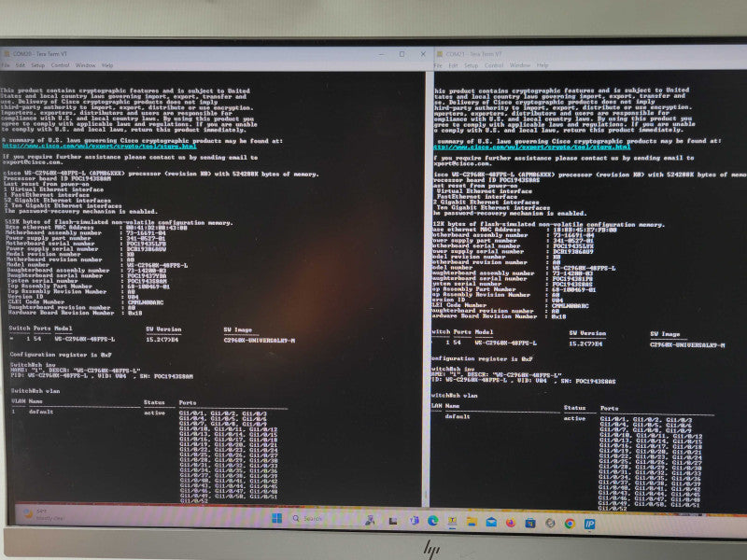The image size is (747, 560).
Task: Open Setup menu in COM20 Tera Term window
Action: pyautogui.click(x=38, y=65)
